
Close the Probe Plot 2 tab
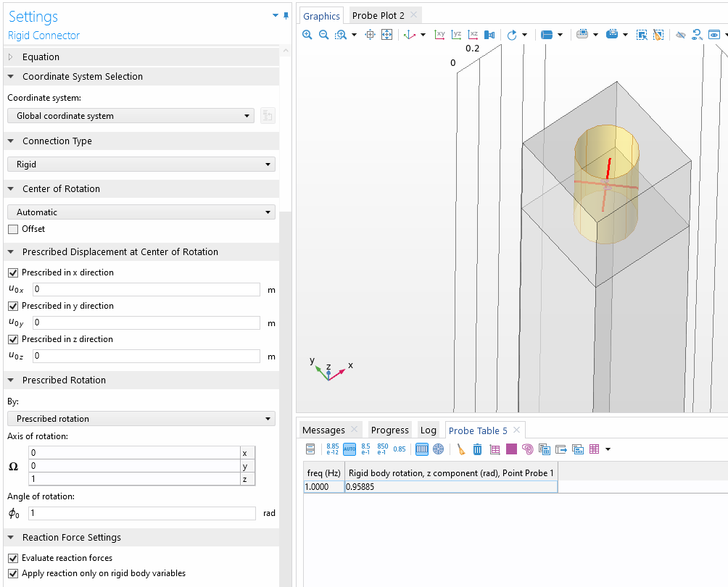pyautogui.click(x=413, y=14)
